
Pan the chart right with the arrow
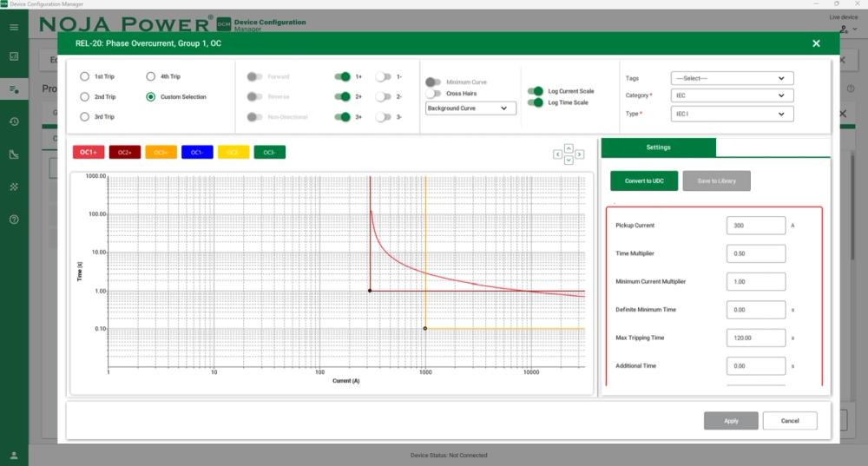pyautogui.click(x=579, y=154)
